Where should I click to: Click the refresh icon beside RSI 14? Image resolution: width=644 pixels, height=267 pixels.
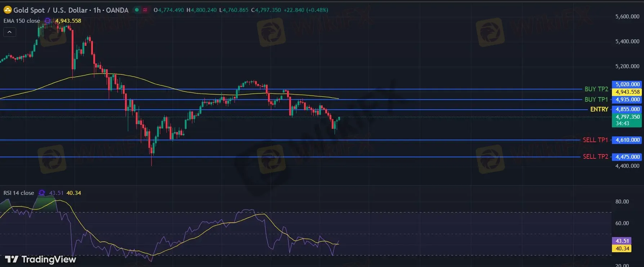tap(42, 193)
